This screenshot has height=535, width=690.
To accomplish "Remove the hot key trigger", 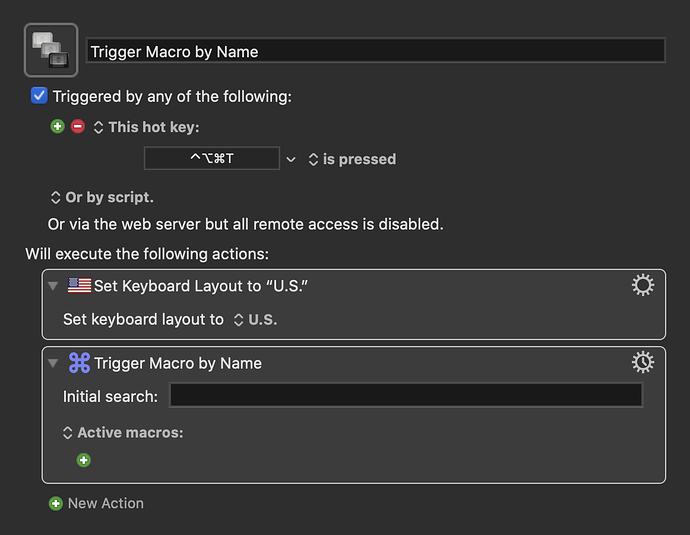I will coord(78,127).
